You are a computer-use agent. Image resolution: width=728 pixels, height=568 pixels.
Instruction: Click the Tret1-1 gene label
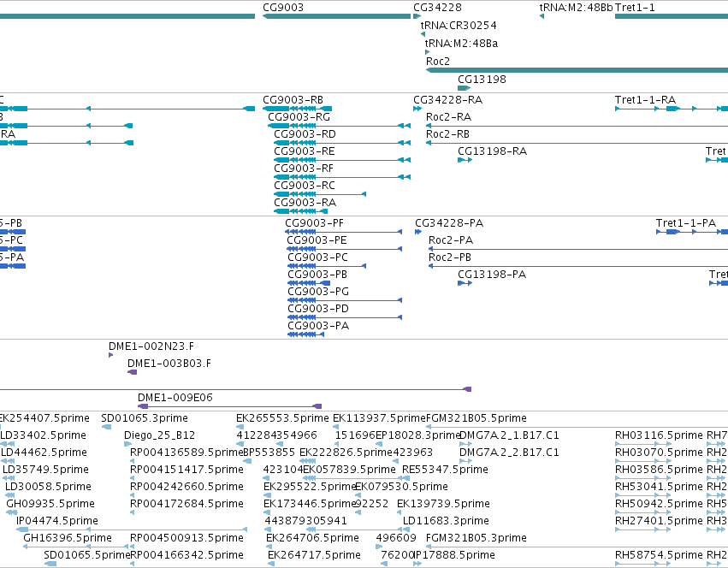pyautogui.click(x=635, y=8)
